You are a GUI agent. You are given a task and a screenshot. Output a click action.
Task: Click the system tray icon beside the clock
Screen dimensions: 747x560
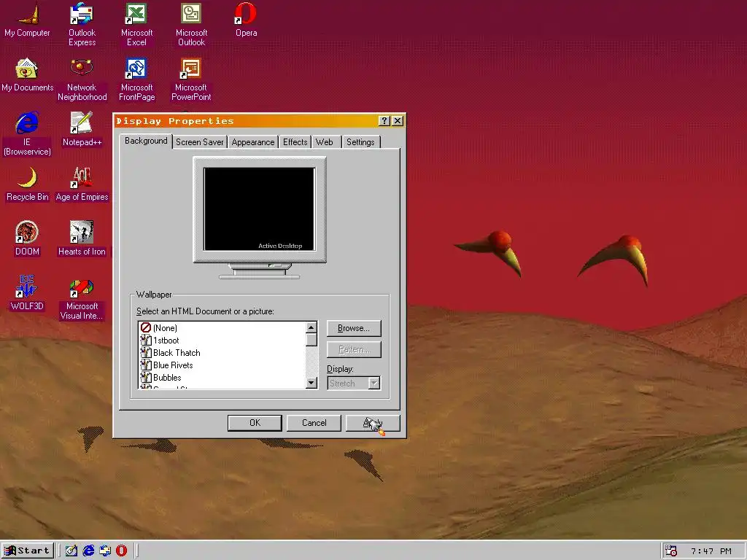pyautogui.click(x=671, y=551)
